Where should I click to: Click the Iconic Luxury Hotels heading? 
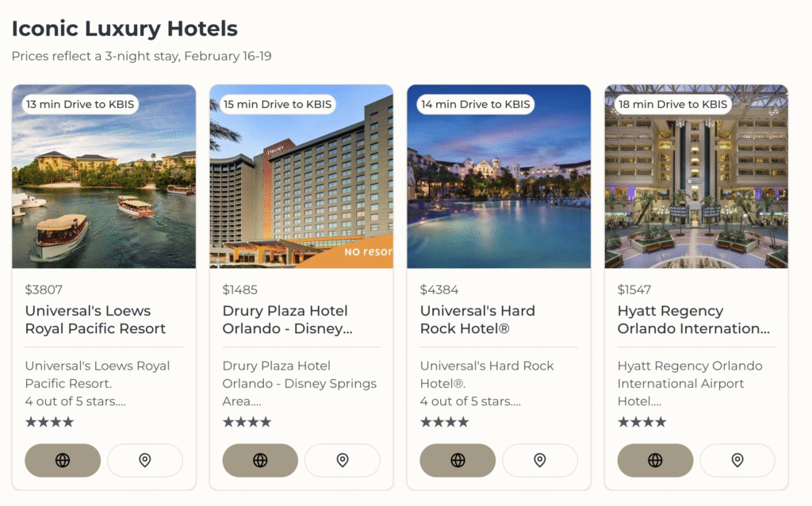tap(124, 28)
